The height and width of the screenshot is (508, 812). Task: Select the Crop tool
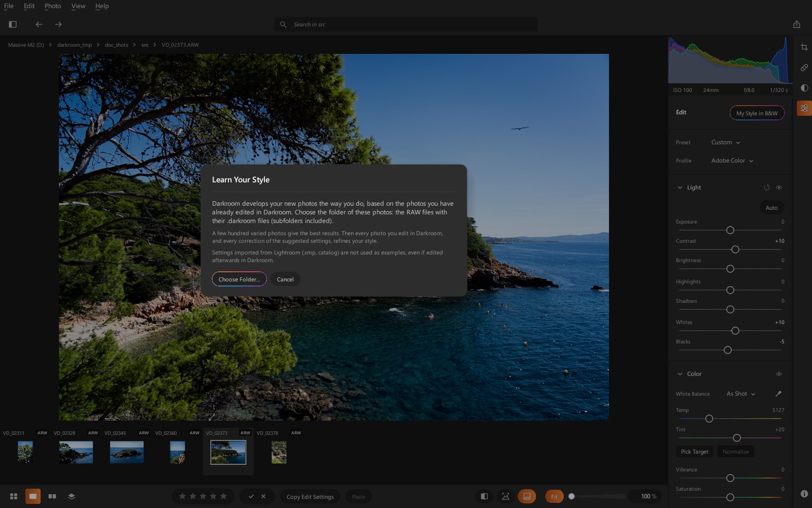coord(804,47)
